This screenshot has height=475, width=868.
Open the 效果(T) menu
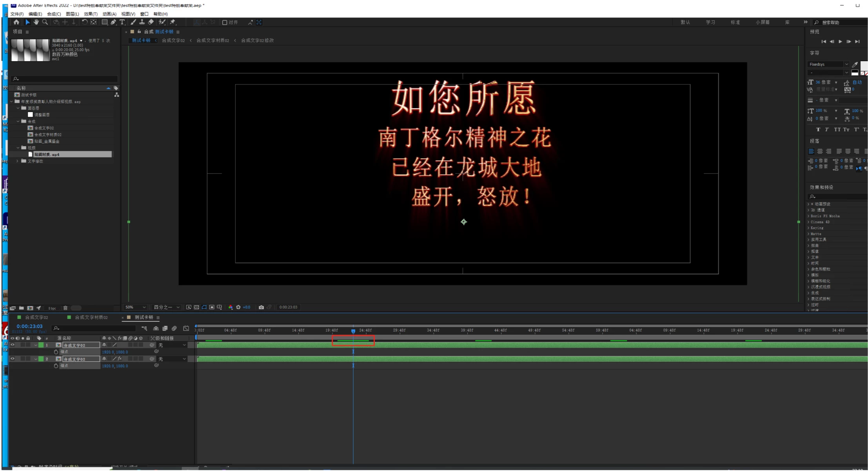coord(90,14)
